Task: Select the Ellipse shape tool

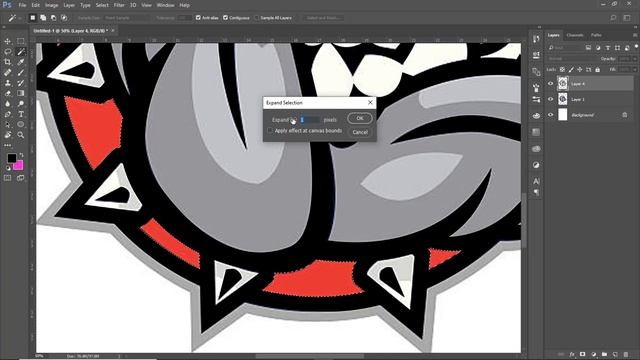Action: pyautogui.click(x=20, y=124)
